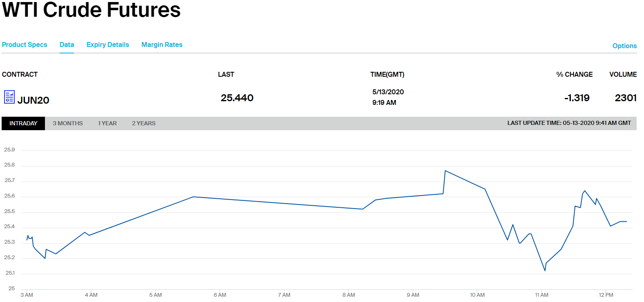Image resolution: width=644 pixels, height=302 pixels.
Task: Click the % CHANGE column header
Action: 574,75
